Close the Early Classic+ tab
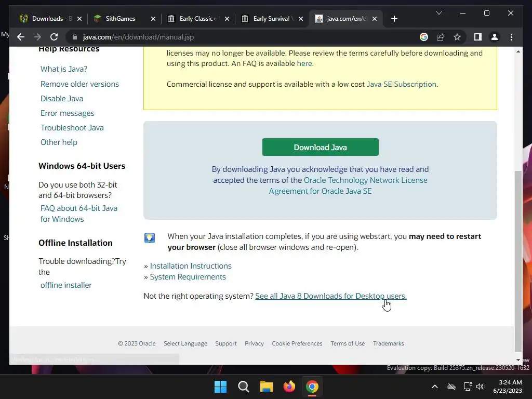 [227, 19]
